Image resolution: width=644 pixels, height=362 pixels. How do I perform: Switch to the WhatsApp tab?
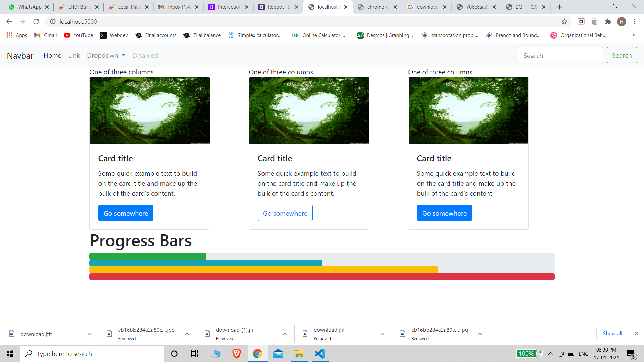(x=29, y=7)
